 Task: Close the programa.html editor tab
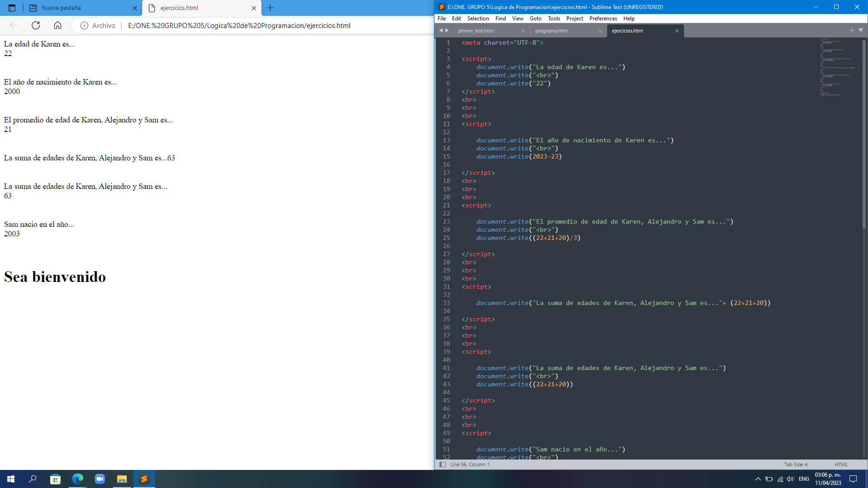tap(600, 31)
